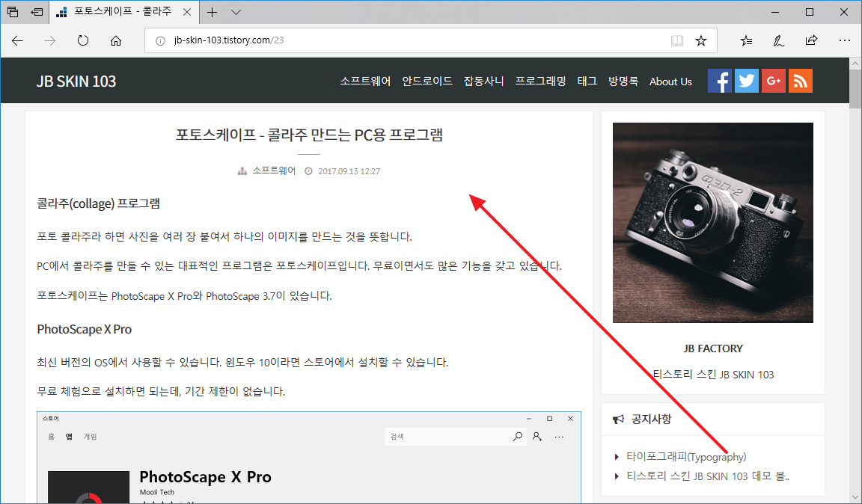The image size is (862, 504).
Task: Click 앱 tab in Store screenshot
Action: pos(69,437)
